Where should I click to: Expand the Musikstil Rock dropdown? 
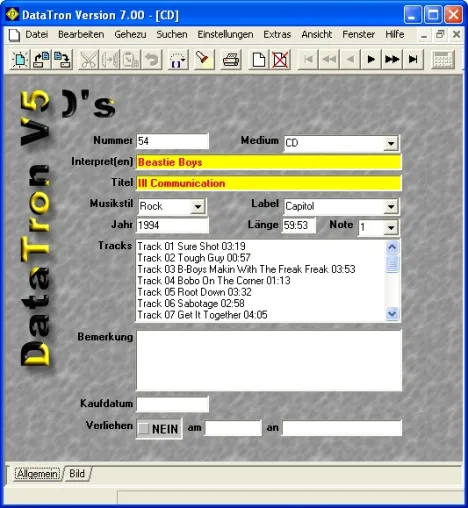click(198, 207)
